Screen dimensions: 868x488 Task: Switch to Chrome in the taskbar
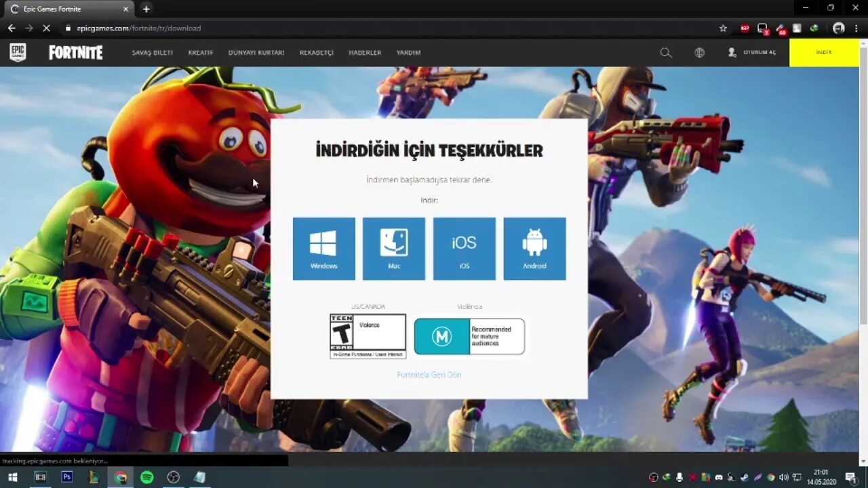point(121,477)
